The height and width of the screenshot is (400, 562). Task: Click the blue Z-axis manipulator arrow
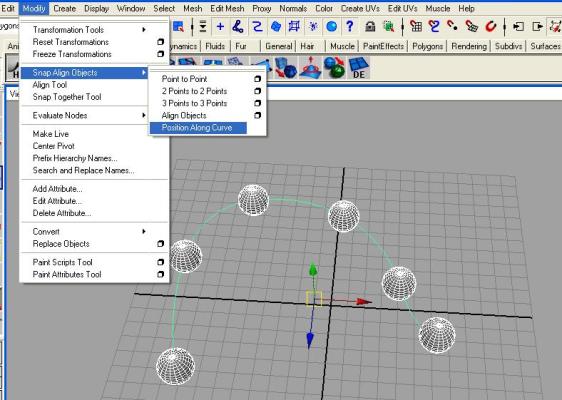click(310, 340)
